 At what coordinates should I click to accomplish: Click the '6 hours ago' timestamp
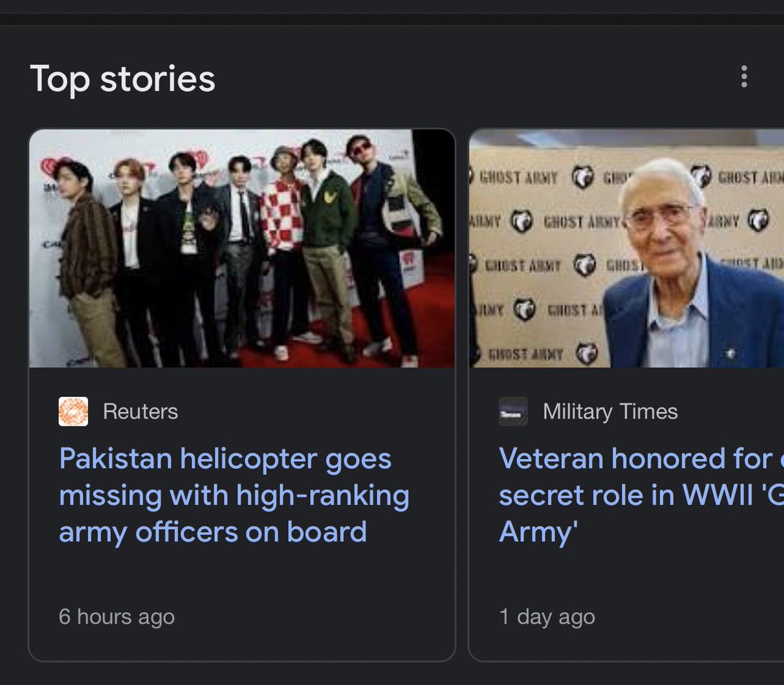click(117, 616)
